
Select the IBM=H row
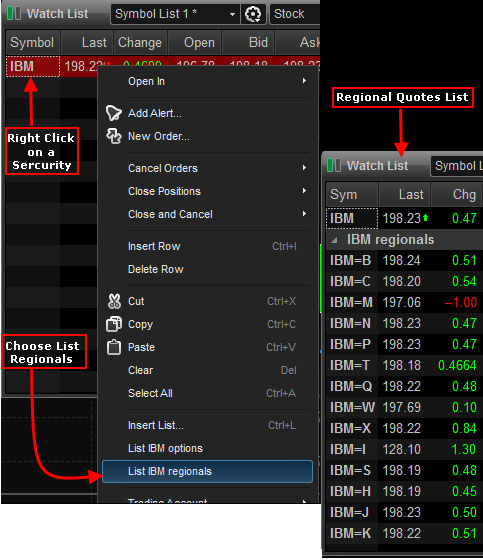coord(404,491)
